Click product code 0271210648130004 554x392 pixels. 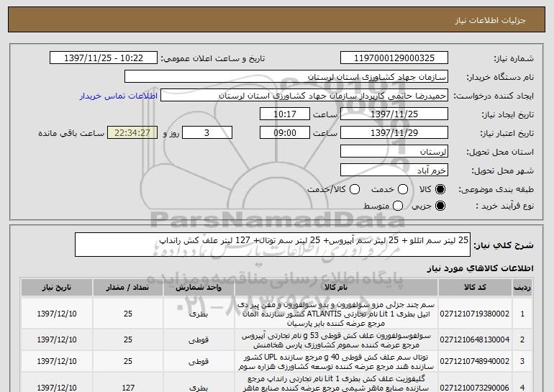(475, 339)
